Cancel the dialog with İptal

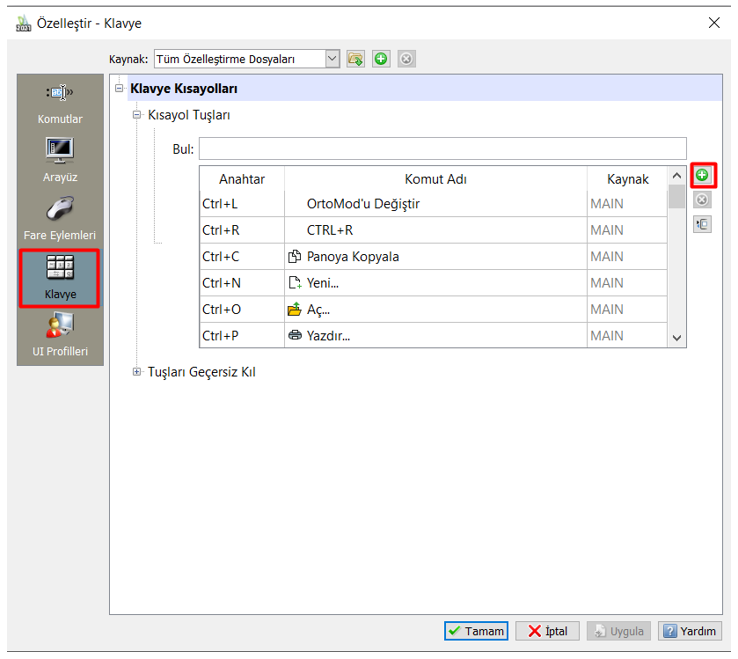pos(547,631)
